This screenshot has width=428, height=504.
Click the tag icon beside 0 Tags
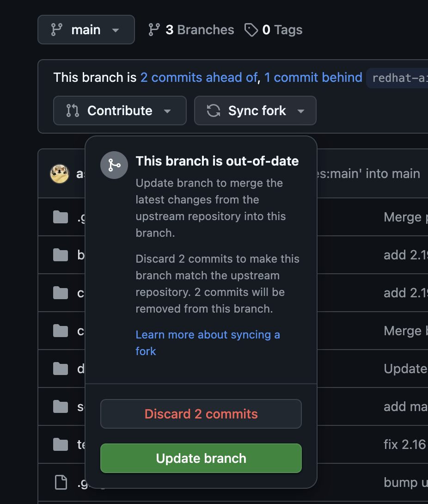point(251,30)
